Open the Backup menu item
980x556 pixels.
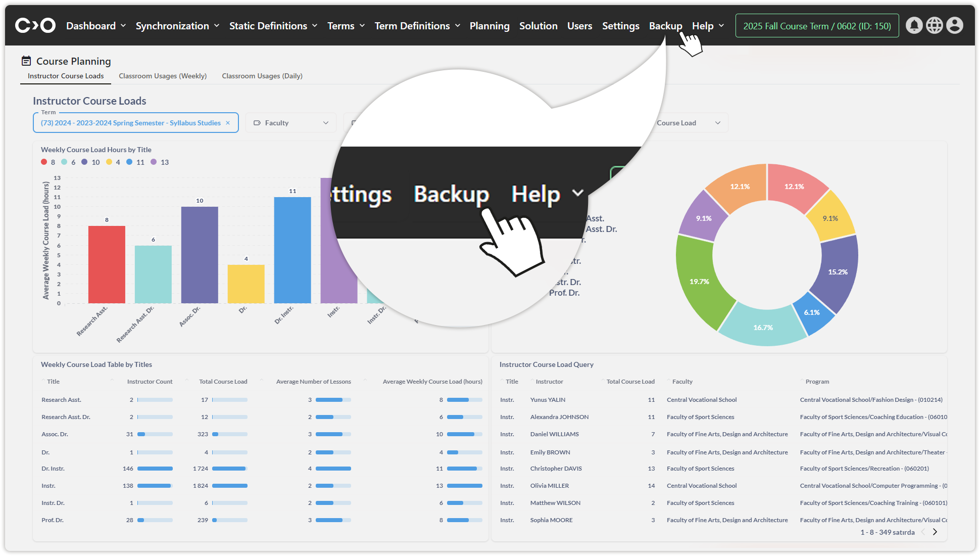665,26
